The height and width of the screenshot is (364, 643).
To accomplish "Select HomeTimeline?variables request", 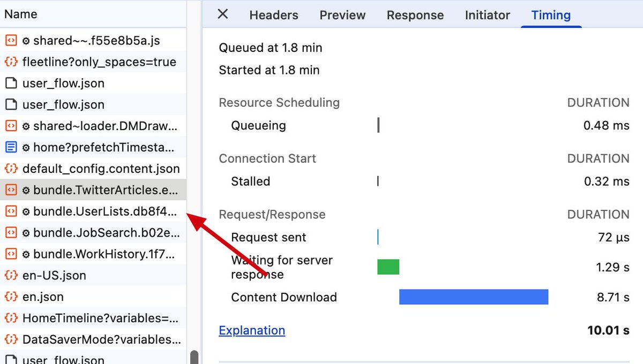I will coord(93,318).
